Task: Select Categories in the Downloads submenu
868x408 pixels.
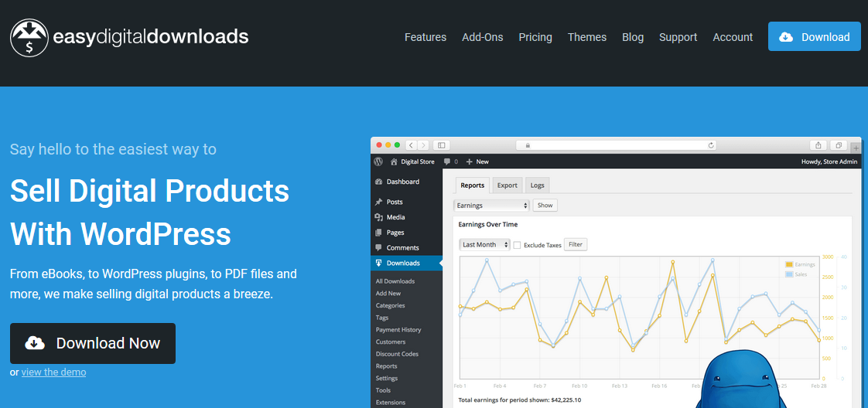Action: pos(390,305)
